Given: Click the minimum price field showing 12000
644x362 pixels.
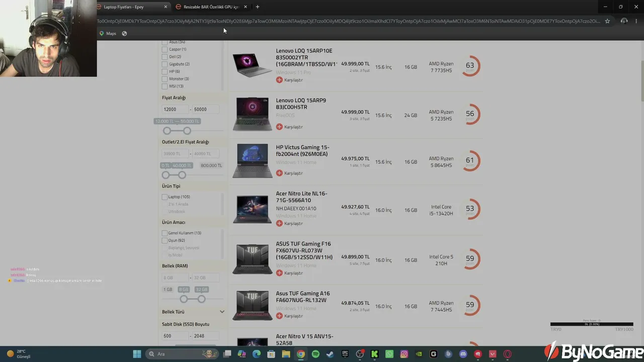Looking at the screenshot, I should [x=175, y=109].
